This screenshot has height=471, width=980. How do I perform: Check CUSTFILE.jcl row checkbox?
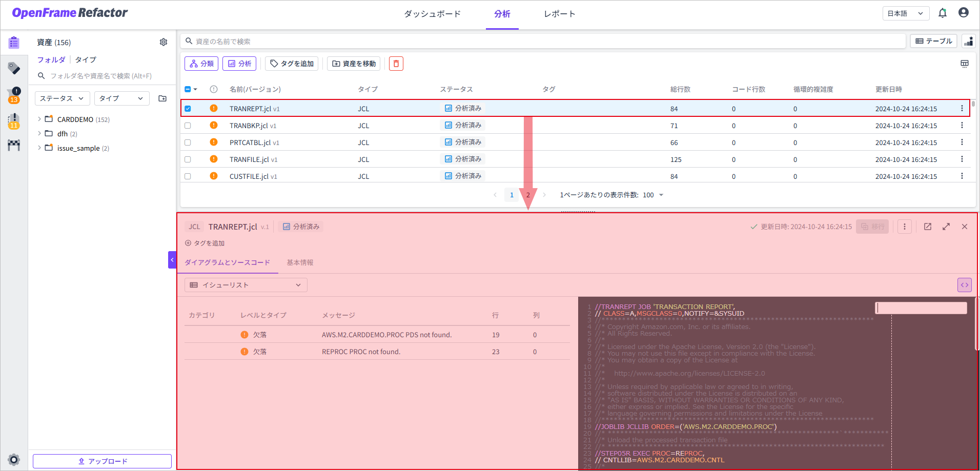[188, 176]
